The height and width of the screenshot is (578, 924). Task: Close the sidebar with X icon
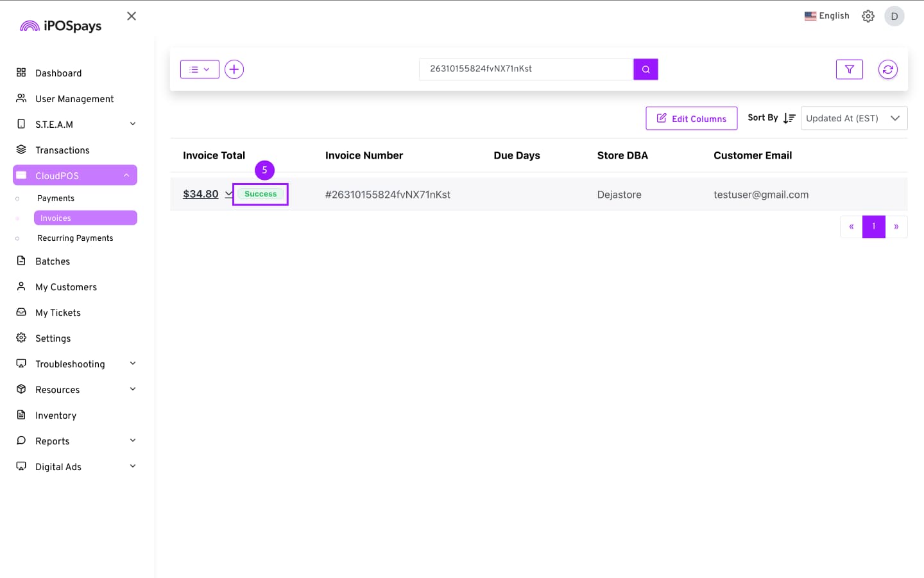132,16
